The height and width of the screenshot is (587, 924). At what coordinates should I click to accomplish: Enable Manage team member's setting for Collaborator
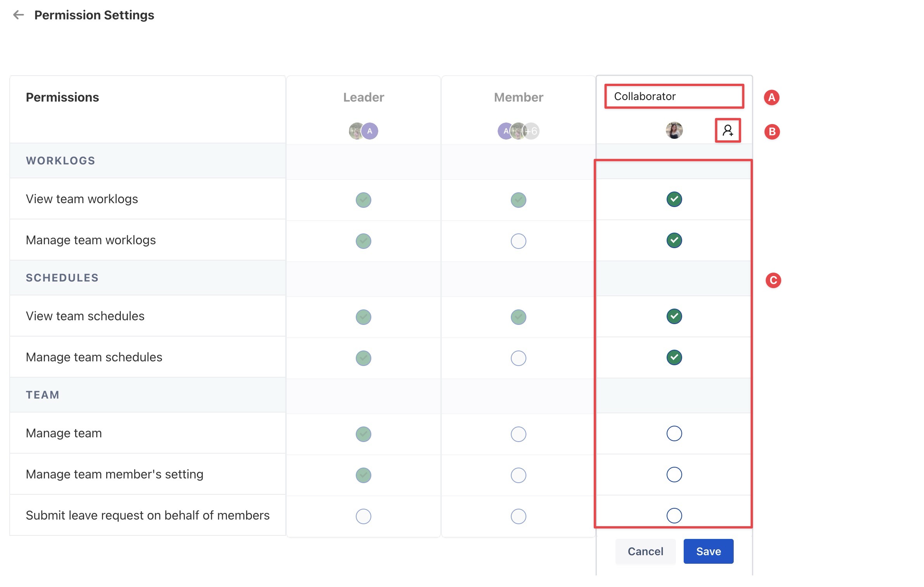pyautogui.click(x=674, y=475)
